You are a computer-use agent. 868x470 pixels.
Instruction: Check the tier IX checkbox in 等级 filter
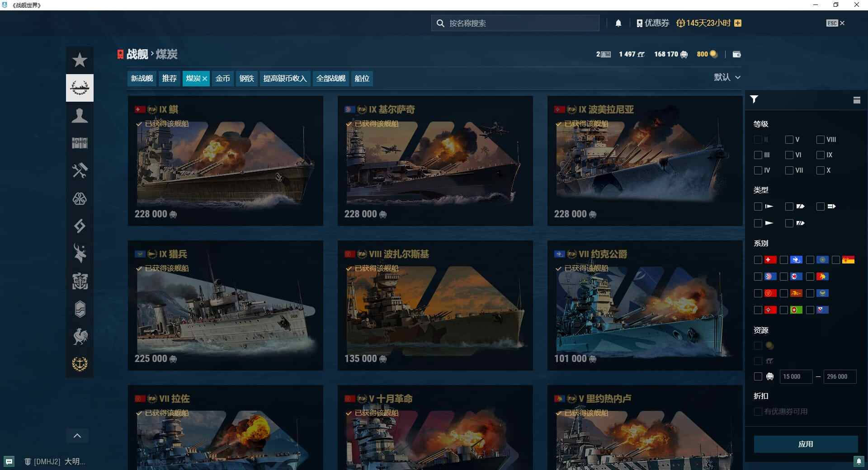[820, 155]
